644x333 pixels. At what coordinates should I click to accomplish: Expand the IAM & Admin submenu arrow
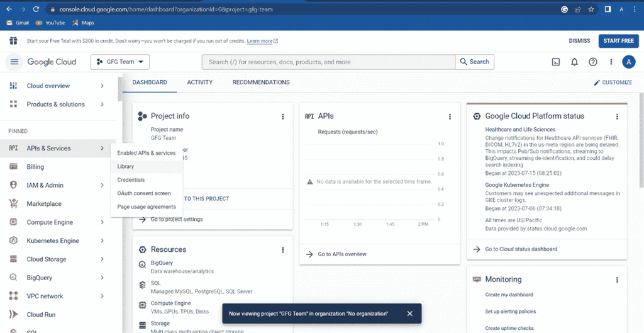pyautogui.click(x=102, y=186)
